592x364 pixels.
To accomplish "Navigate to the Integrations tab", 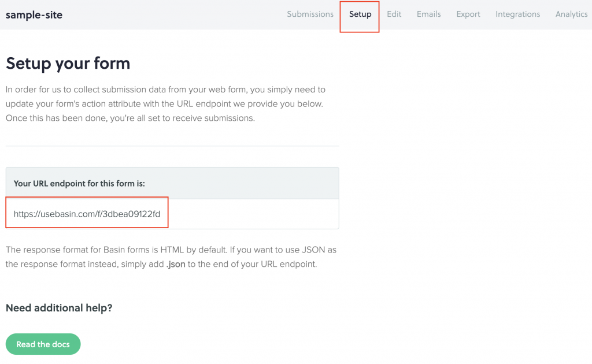I will point(517,14).
